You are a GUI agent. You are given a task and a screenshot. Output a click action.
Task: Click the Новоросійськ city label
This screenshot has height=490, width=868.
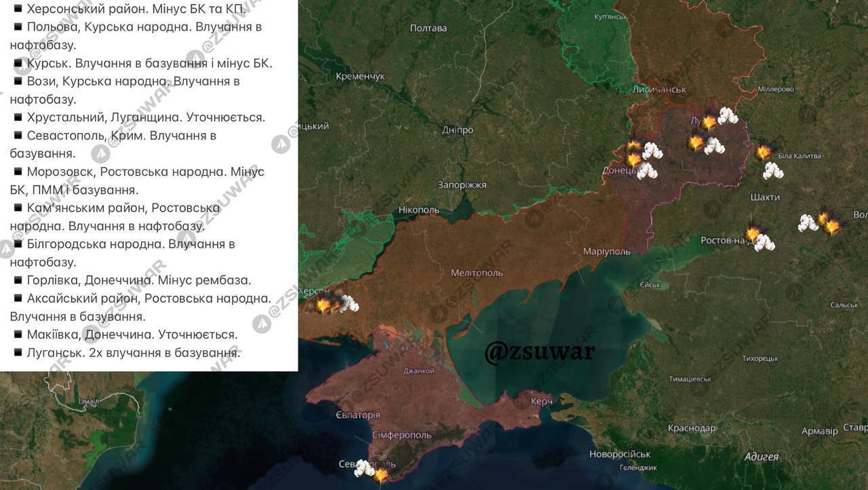[x=619, y=454]
